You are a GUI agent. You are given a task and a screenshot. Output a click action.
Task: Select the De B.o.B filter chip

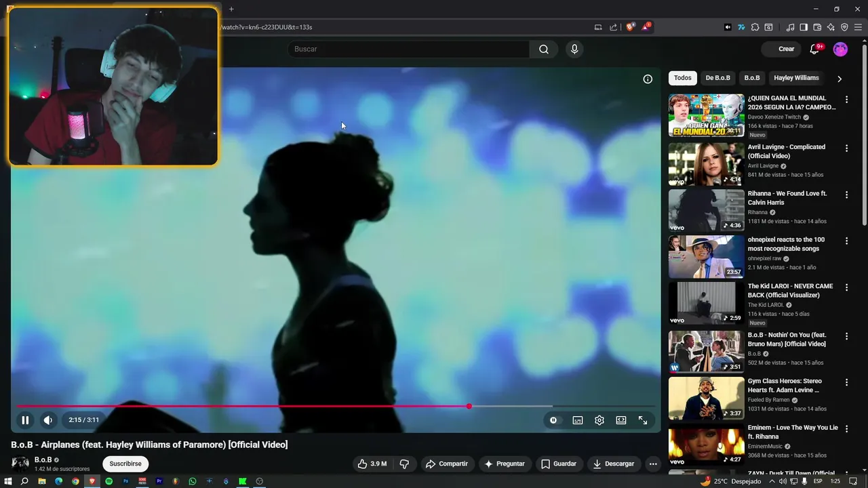coord(718,78)
